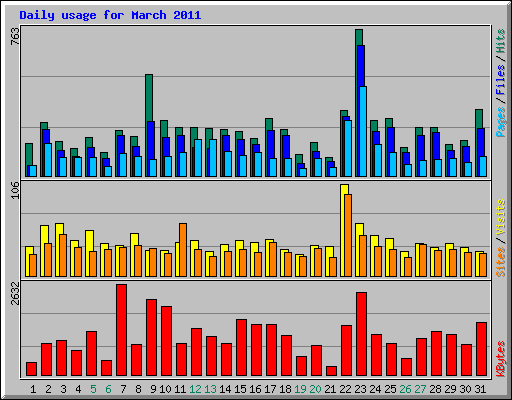The height and width of the screenshot is (400, 512).
Task: Click the 'KBytes' legend label
Action: click(500, 359)
